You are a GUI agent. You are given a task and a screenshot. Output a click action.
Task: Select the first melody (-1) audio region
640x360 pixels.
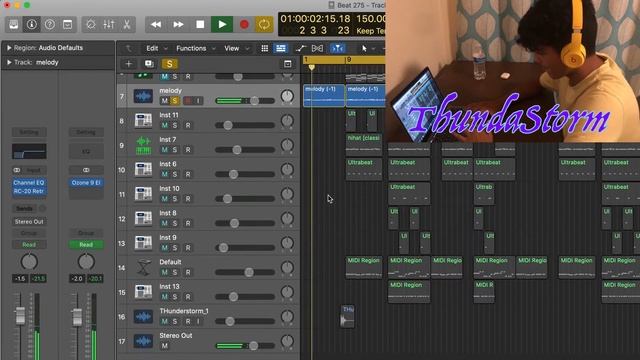click(x=324, y=96)
